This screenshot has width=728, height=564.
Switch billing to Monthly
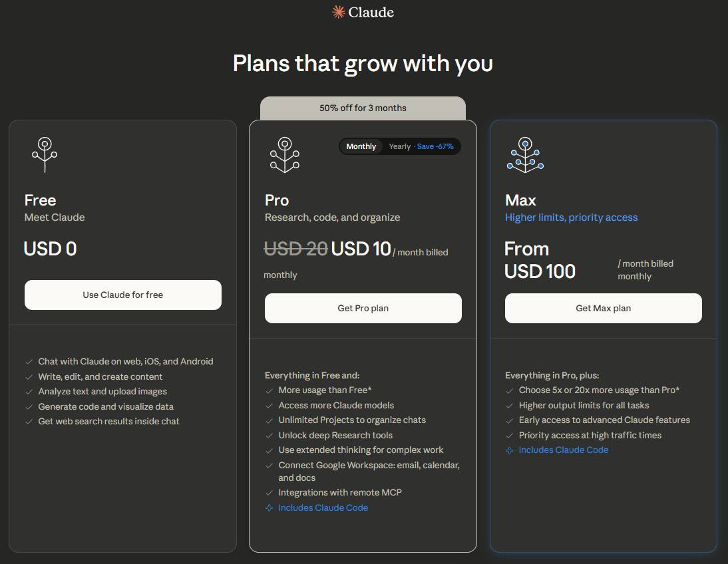click(x=361, y=146)
